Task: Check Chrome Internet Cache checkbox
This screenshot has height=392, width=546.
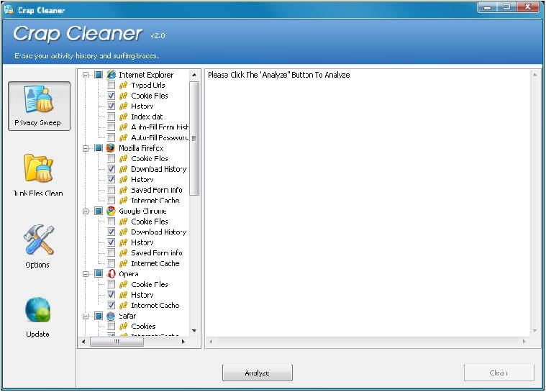Action: click(111, 263)
